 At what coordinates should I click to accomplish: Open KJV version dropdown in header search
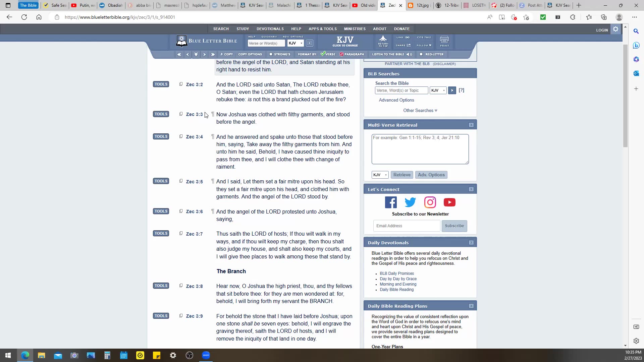point(296,43)
